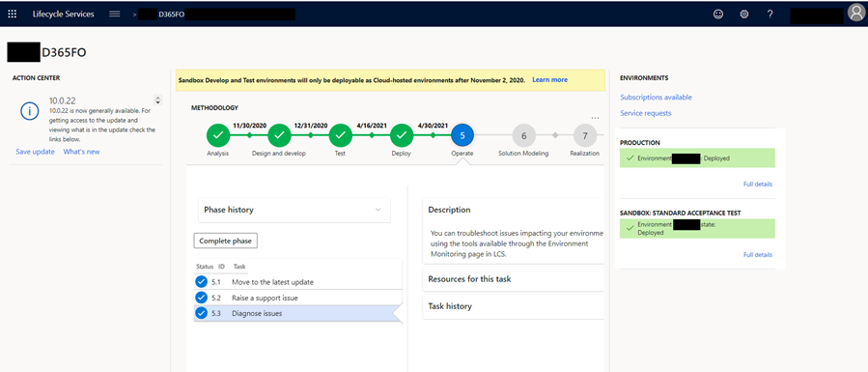Viewport: 868px width, 372px height.
Task: Click the 12/31/2020 milestone date
Action: click(311, 125)
